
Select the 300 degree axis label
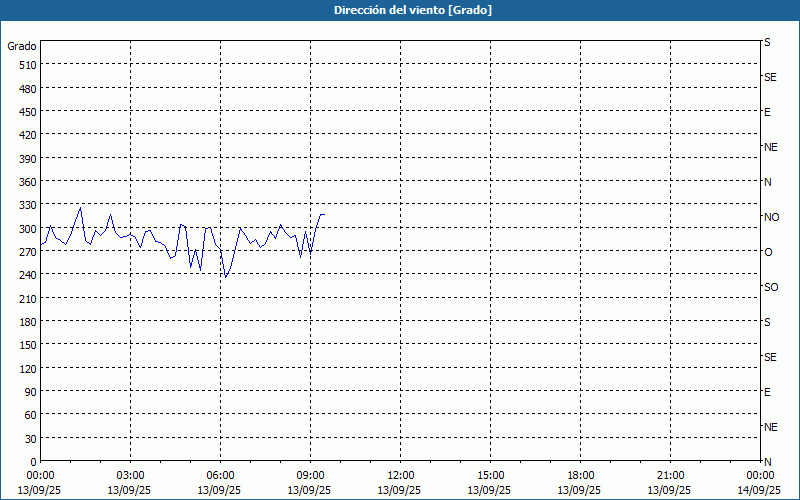28,229
